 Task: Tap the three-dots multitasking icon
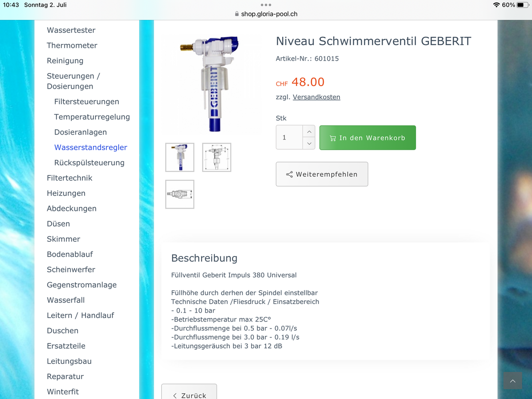point(266,5)
